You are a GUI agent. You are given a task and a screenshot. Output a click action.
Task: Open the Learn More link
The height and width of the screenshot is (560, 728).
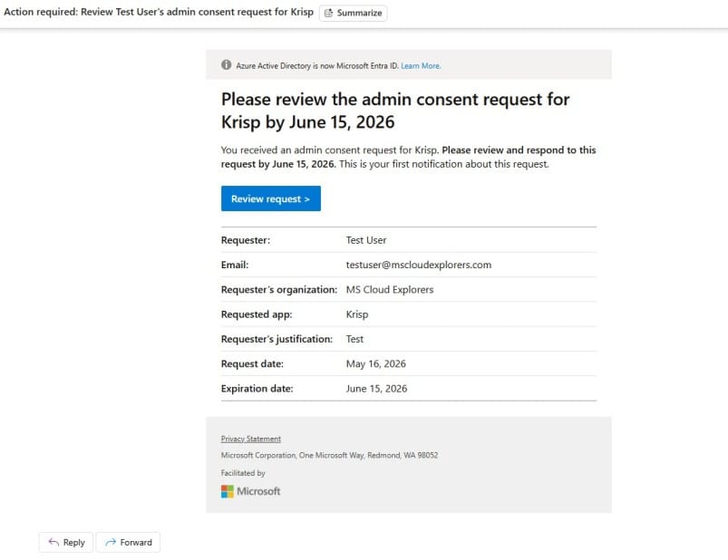[421, 66]
